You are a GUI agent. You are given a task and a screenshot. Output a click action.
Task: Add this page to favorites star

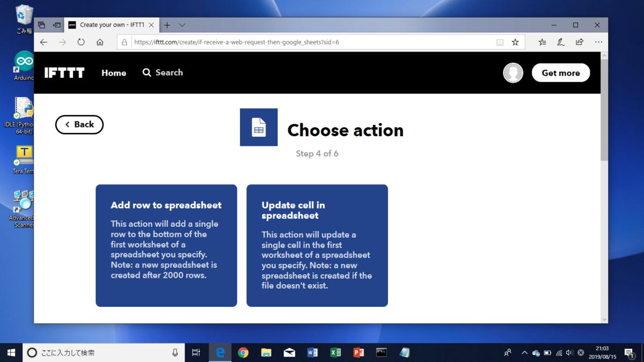515,42
